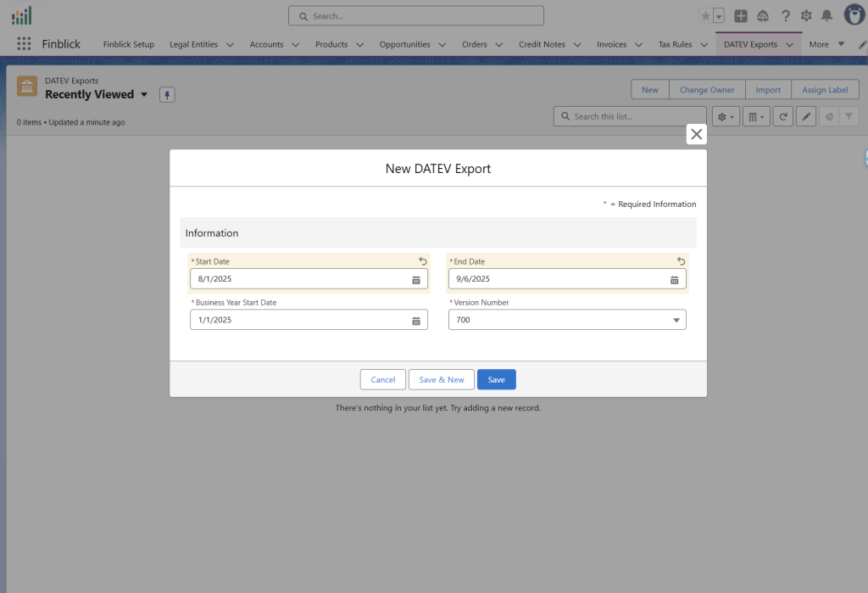Click the End Date calendar icon
868x593 pixels.
[x=675, y=279]
